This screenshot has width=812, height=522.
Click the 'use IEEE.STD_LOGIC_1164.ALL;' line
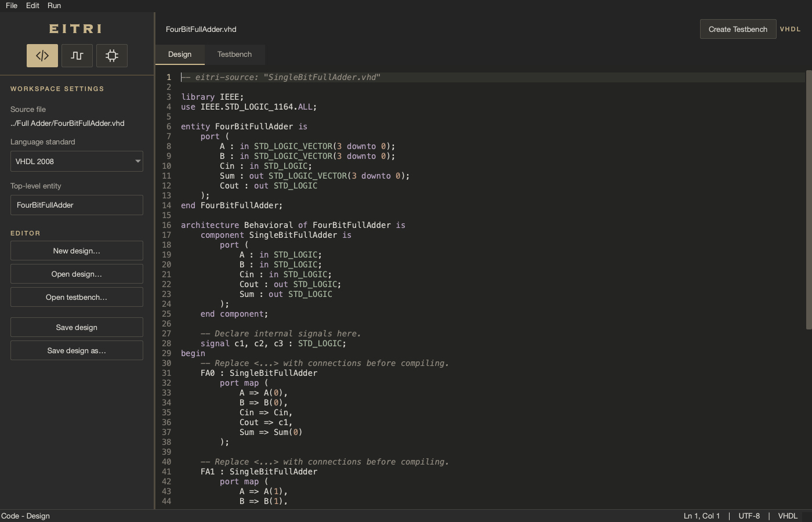tap(249, 107)
